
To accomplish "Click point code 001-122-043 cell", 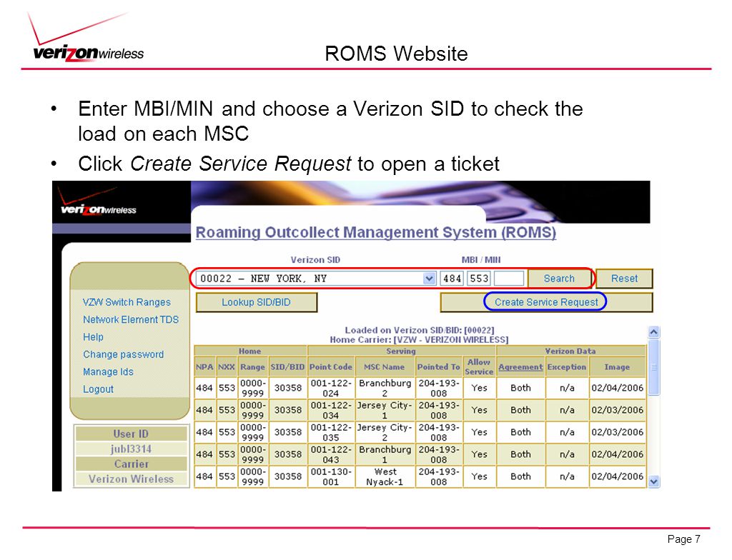I will coord(330,454).
